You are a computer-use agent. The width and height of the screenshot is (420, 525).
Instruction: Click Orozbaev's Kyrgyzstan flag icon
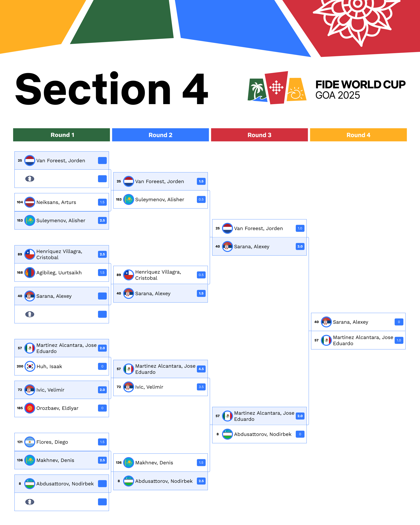(30, 408)
